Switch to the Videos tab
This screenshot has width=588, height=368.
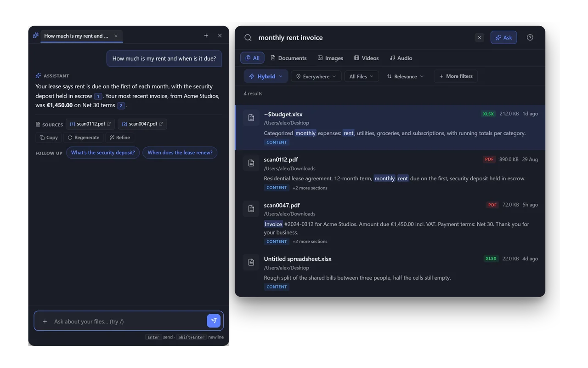click(x=366, y=58)
